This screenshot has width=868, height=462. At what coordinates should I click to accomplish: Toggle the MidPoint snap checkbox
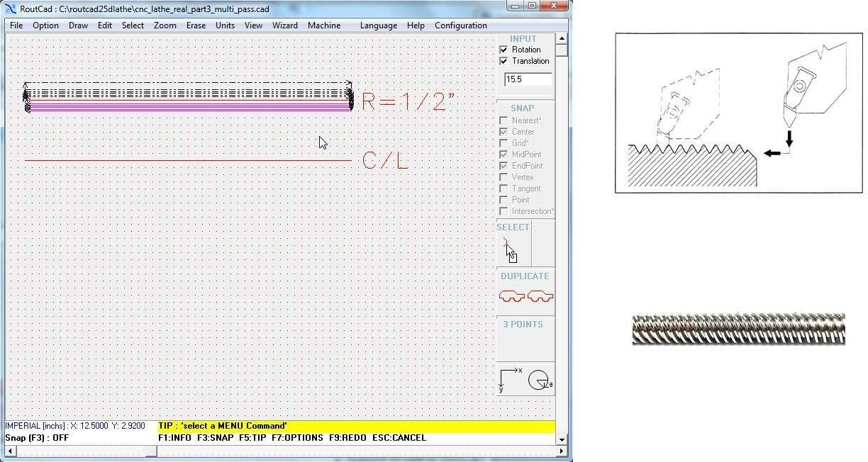coord(503,154)
